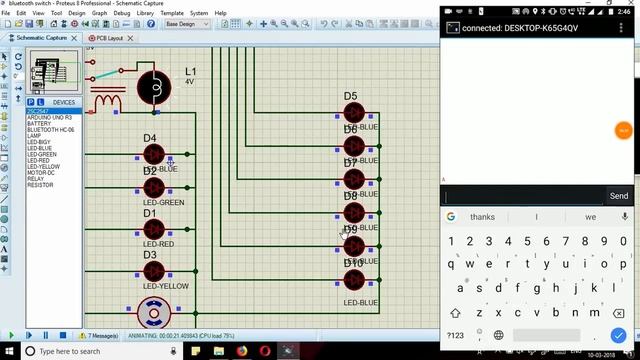Open the help question mark icon
Viewport: 640px width, 360px height.
click(x=151, y=24)
